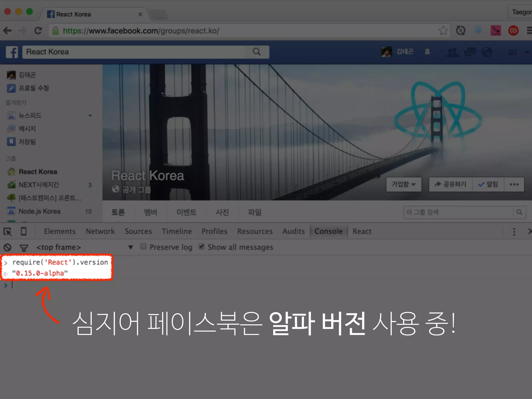Open Node.js Korea group in sidebar
Image resolution: width=532 pixels, height=399 pixels.
point(39,211)
